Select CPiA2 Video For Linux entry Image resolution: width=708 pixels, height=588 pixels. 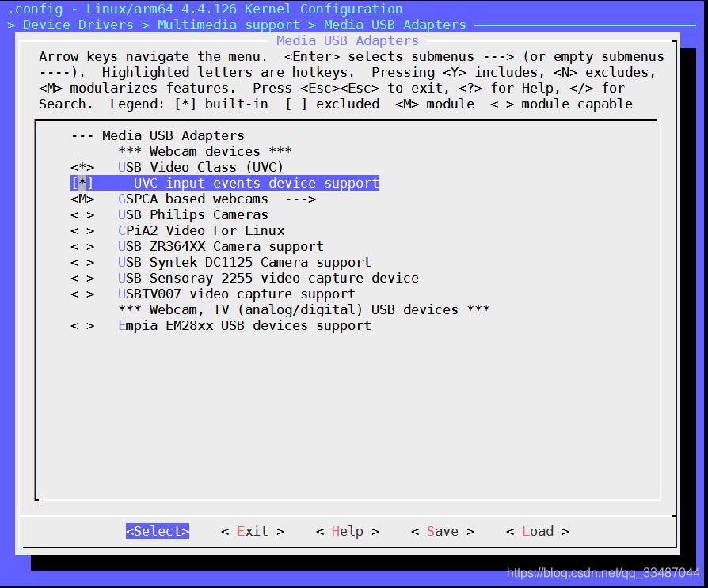(x=201, y=230)
